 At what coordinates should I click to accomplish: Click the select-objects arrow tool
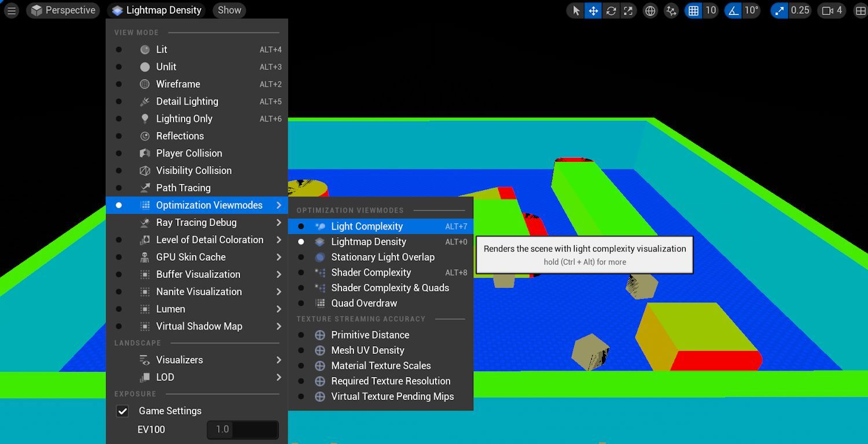coord(576,10)
